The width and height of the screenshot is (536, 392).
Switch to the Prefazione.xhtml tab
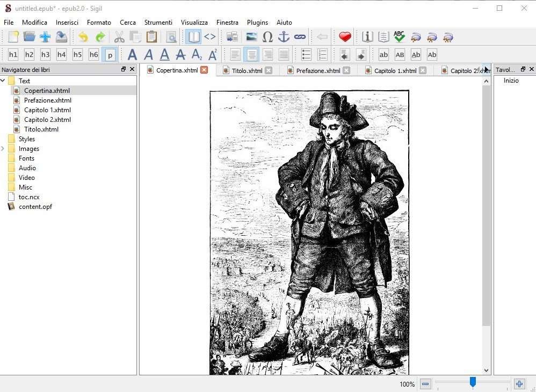coord(318,70)
